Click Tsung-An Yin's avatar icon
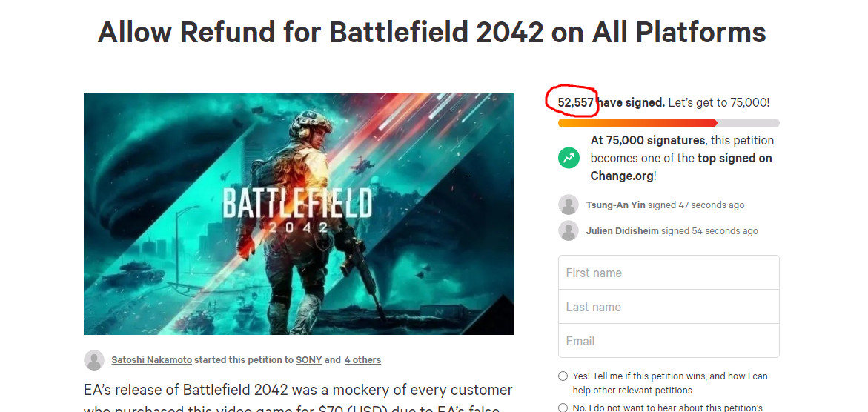Viewport: 868px width, 412px height. pos(569,205)
